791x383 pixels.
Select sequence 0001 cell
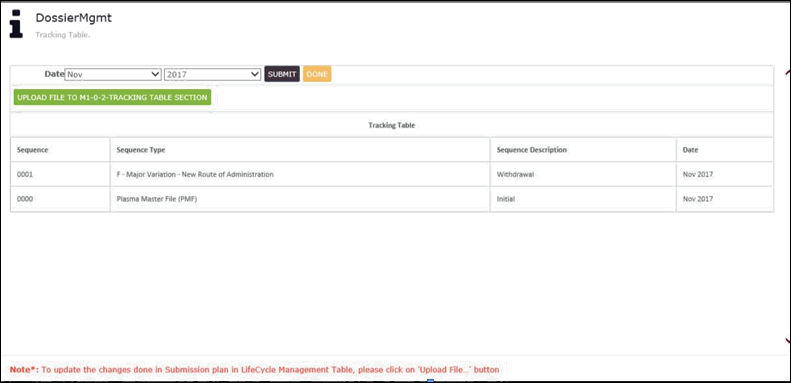click(x=60, y=174)
